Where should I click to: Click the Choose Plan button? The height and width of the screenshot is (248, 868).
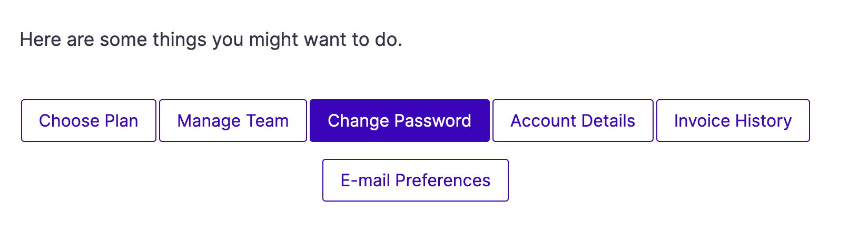88,121
